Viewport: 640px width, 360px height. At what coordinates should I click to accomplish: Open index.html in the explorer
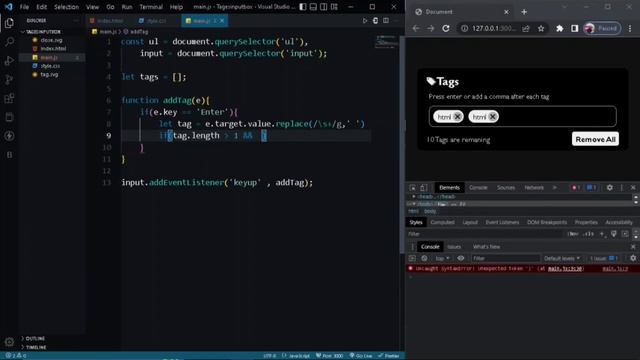coord(53,49)
